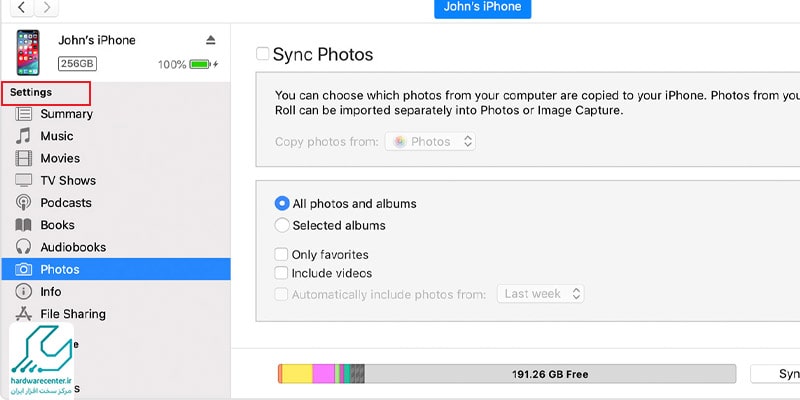Click the John's iPhone device button
Image resolution: width=800 pixels, height=400 pixels.
[x=482, y=8]
